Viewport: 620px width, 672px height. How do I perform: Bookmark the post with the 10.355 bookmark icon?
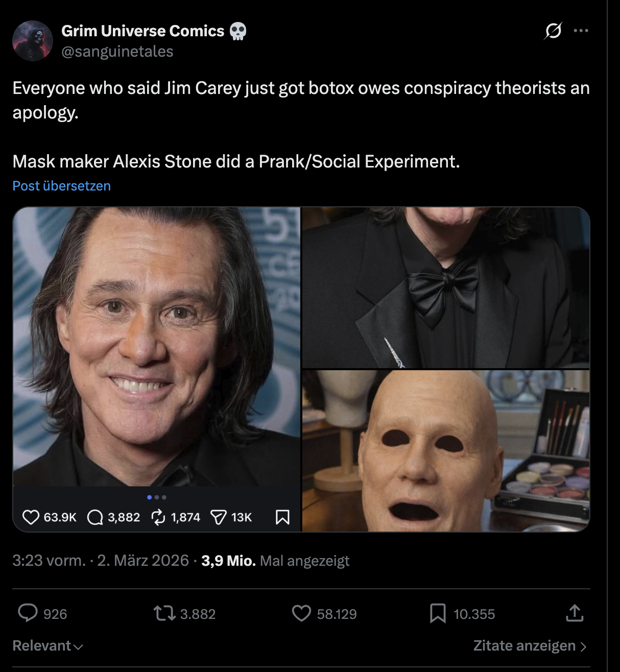(438, 613)
